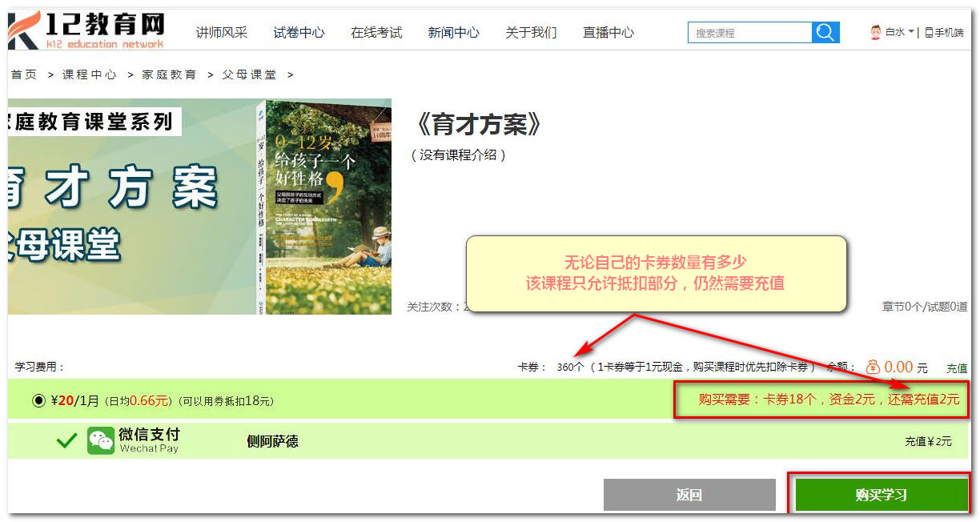Click the 家庭教育 breadcrumb link

pyautogui.click(x=170, y=74)
